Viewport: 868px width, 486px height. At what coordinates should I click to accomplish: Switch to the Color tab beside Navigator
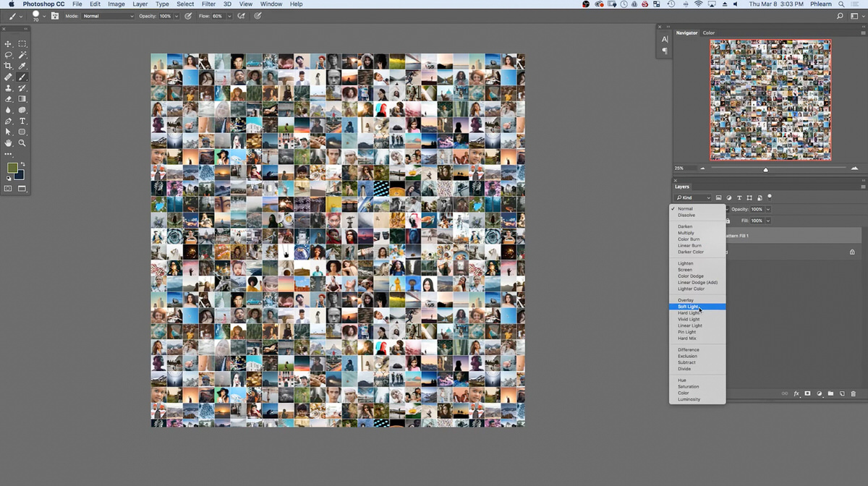708,33
